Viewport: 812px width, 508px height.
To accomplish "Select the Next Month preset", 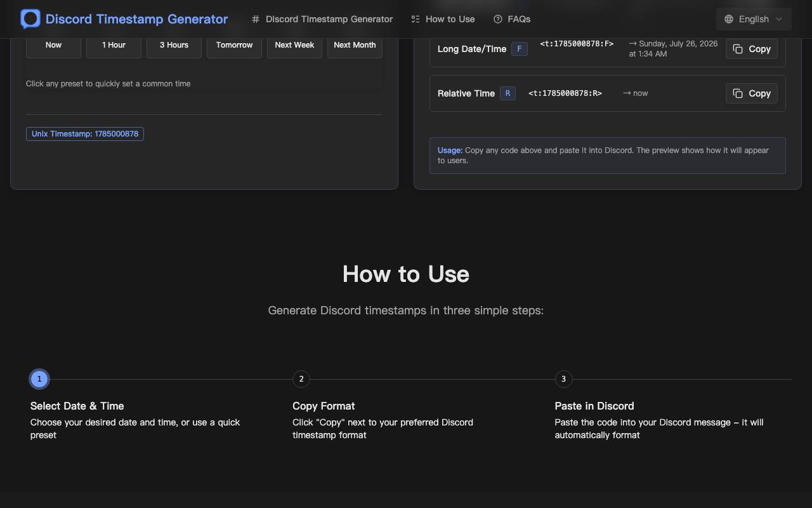I will click(x=355, y=45).
